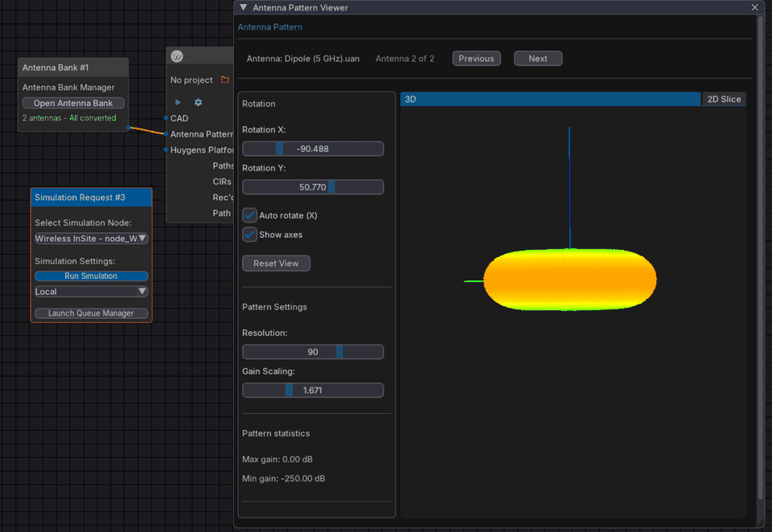772x532 pixels.
Task: Click the '2 antennas - All converted' status
Action: pos(69,118)
